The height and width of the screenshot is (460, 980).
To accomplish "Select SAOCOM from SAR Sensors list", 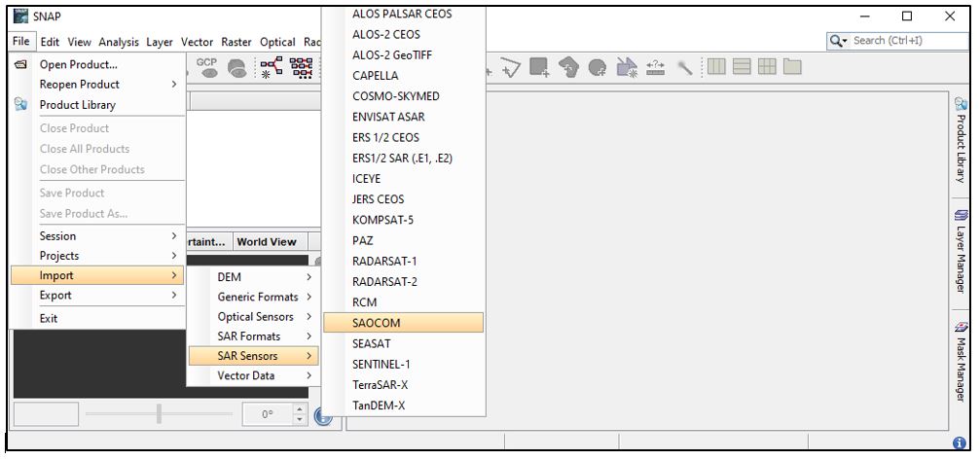I will pyautogui.click(x=403, y=323).
